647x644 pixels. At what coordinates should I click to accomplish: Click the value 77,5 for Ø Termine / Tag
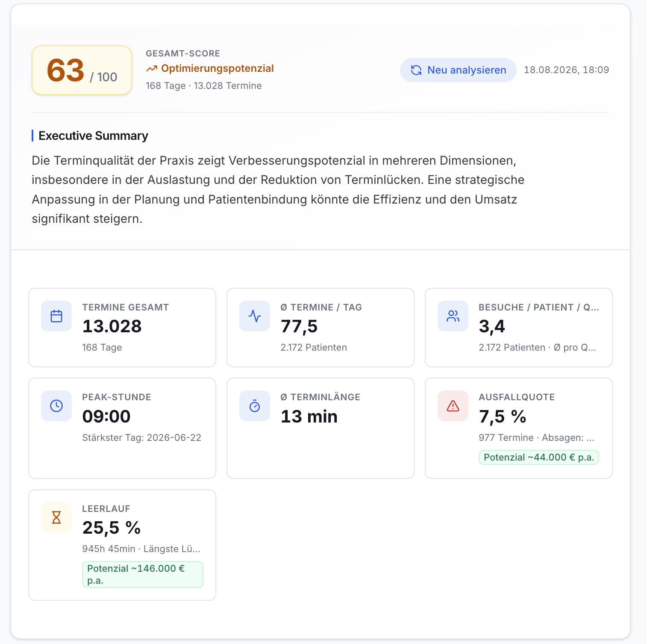click(299, 326)
